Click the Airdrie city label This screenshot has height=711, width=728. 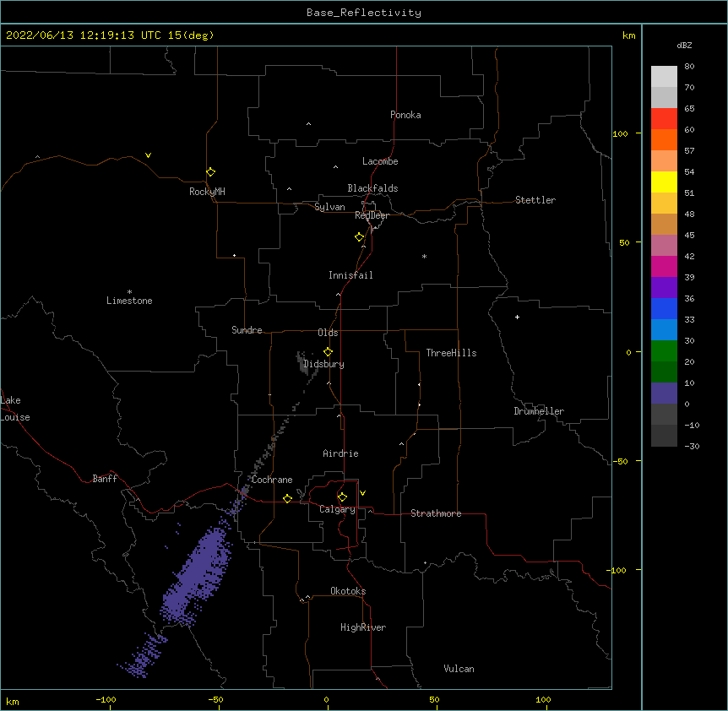pos(341,453)
